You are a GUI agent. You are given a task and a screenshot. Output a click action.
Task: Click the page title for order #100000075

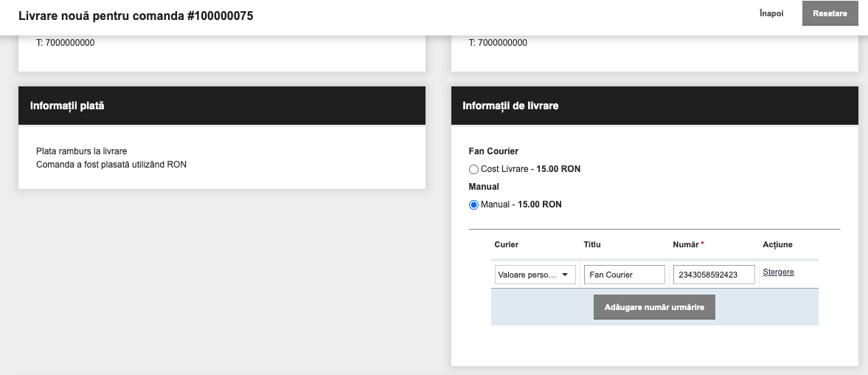[136, 16]
